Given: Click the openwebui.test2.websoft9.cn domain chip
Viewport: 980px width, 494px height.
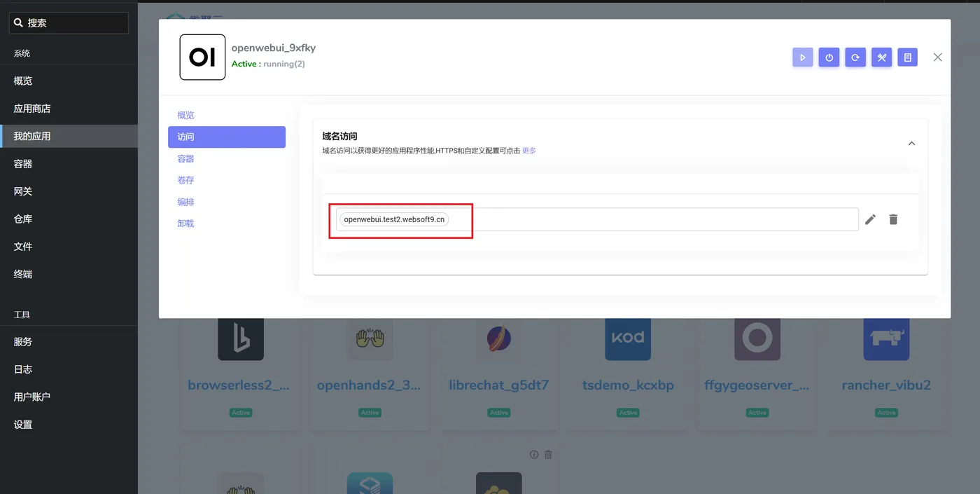Looking at the screenshot, I should pos(394,219).
